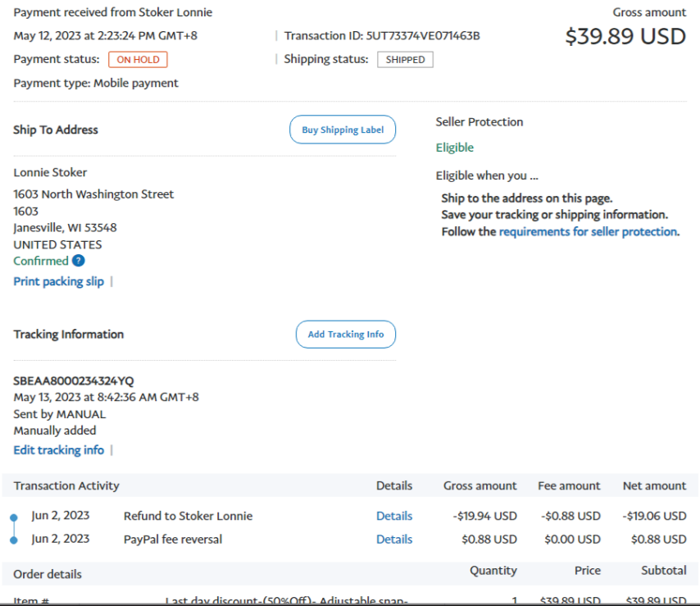
Task: Click the Last day discount item title
Action: pos(287,600)
